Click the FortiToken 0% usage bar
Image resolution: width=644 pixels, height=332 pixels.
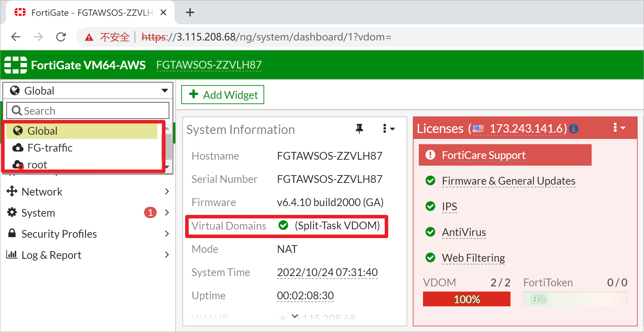click(x=575, y=299)
